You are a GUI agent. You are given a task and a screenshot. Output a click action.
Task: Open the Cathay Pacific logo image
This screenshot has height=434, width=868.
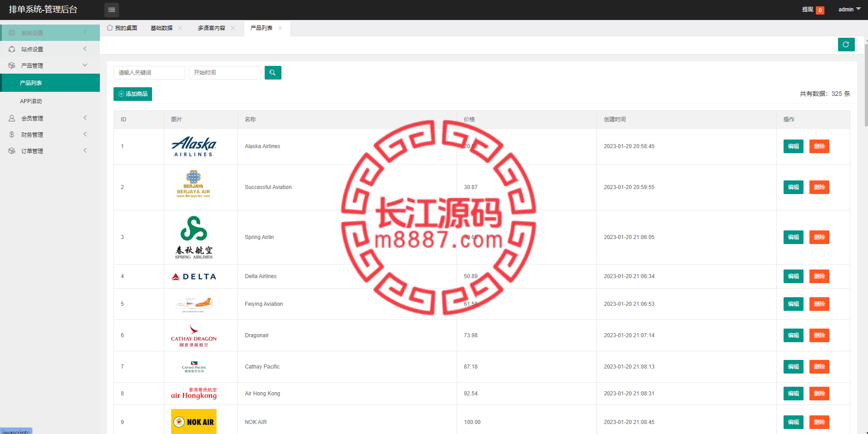click(x=194, y=367)
